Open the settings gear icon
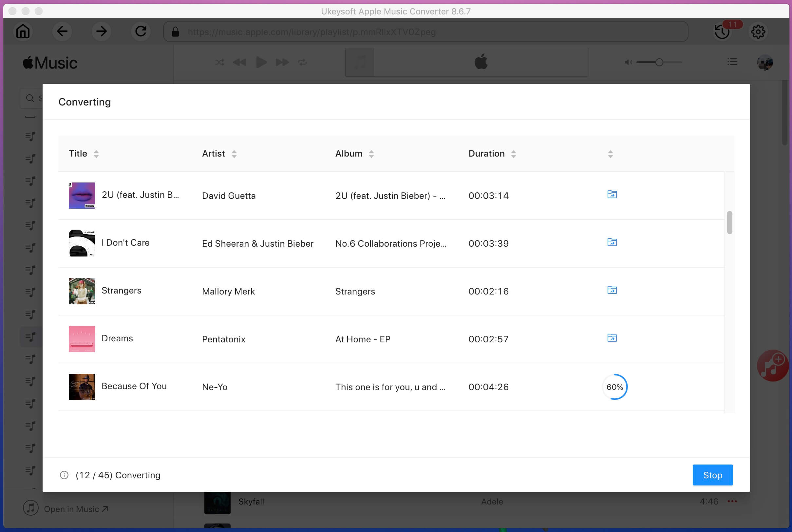Viewport: 792px width, 532px height. [x=758, y=31]
